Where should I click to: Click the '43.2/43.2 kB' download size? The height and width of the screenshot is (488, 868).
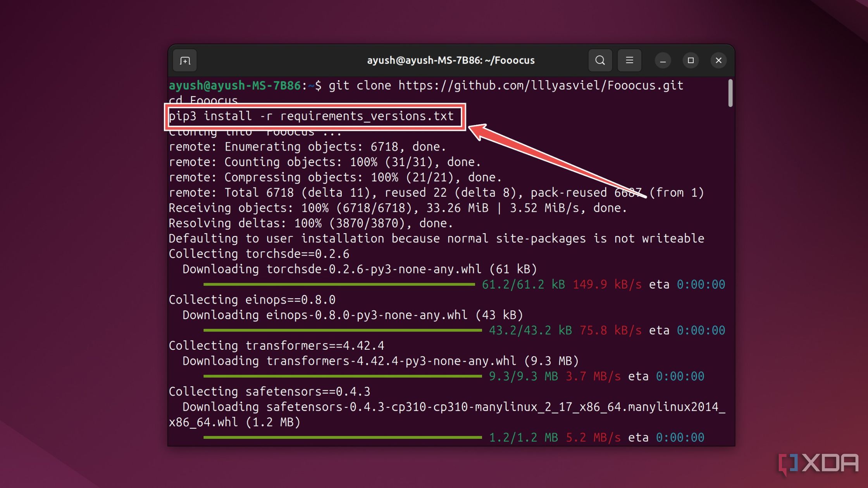coord(530,330)
